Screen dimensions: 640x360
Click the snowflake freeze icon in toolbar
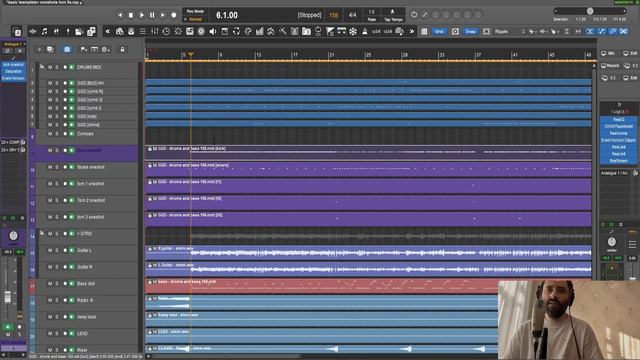[353, 31]
